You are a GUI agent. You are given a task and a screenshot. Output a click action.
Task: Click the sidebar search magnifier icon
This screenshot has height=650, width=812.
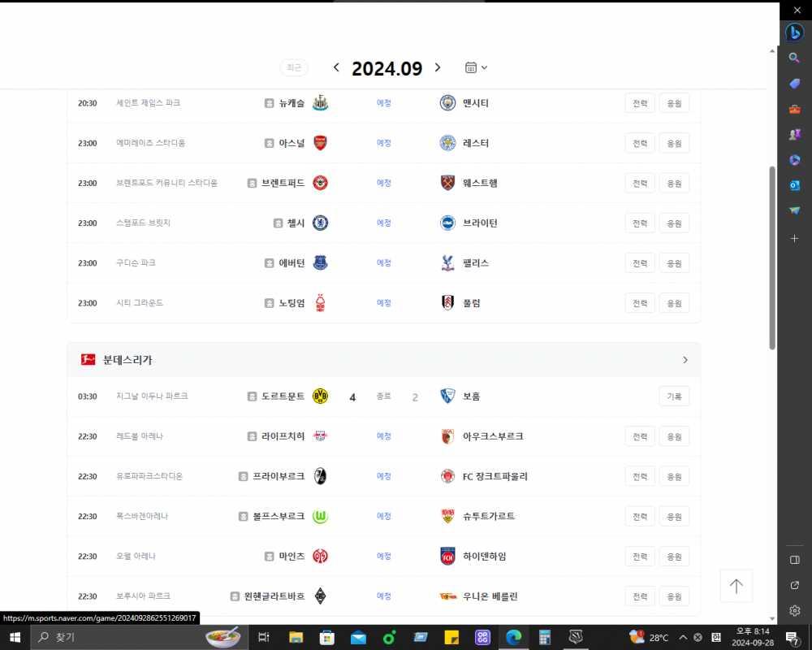tap(794, 58)
